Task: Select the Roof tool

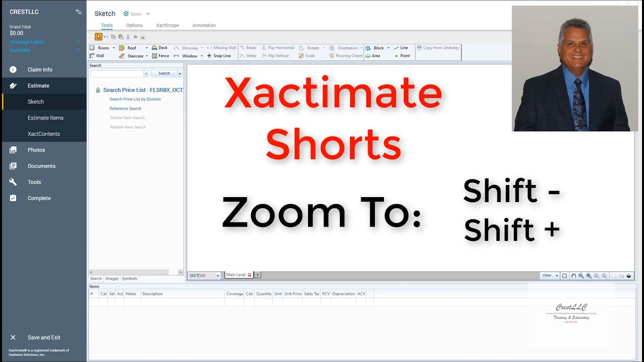Action: 128,48
